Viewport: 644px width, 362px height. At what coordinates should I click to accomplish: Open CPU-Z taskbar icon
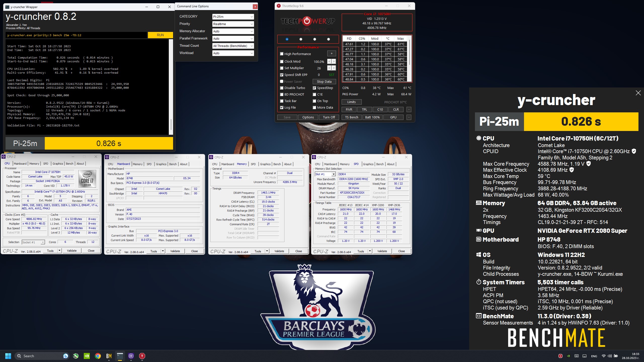point(131,356)
